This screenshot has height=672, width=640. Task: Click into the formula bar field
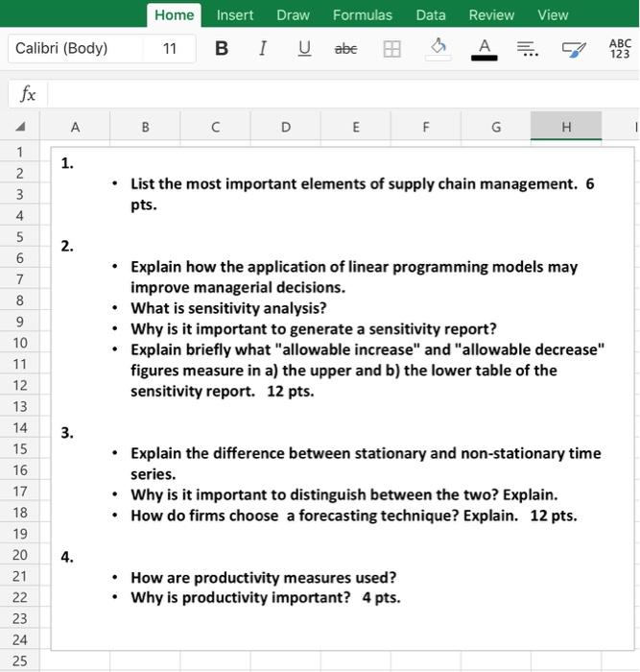[x=343, y=93]
